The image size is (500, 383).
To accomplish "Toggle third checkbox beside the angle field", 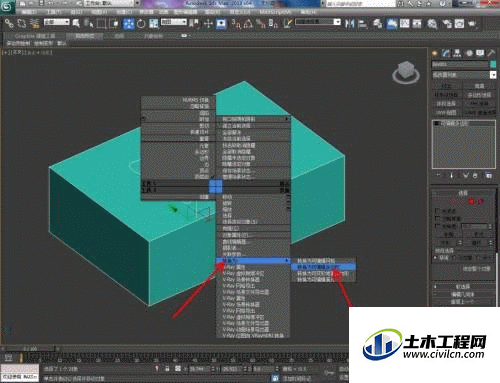I will [438, 226].
